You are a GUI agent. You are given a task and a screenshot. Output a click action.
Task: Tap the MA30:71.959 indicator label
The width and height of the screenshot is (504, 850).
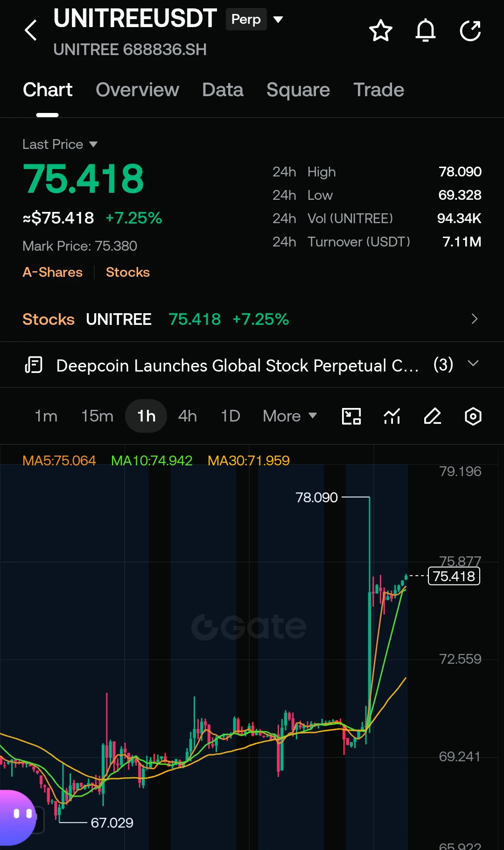249,461
